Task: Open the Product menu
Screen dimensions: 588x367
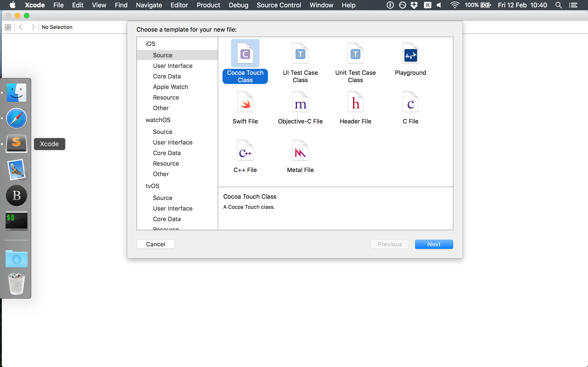Action: [208, 5]
